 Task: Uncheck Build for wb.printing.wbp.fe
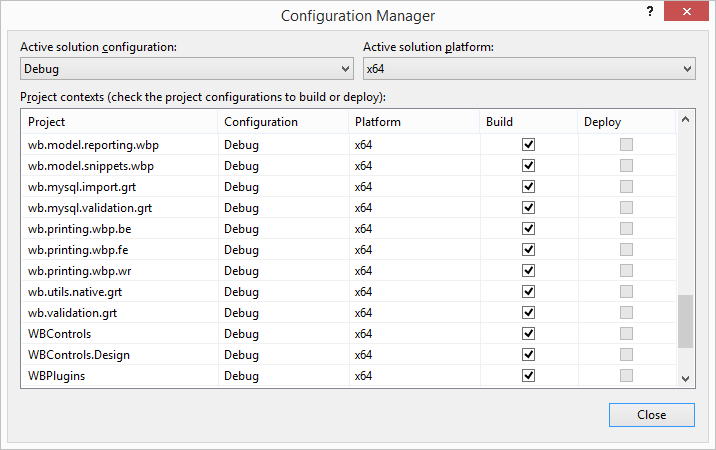[529, 250]
